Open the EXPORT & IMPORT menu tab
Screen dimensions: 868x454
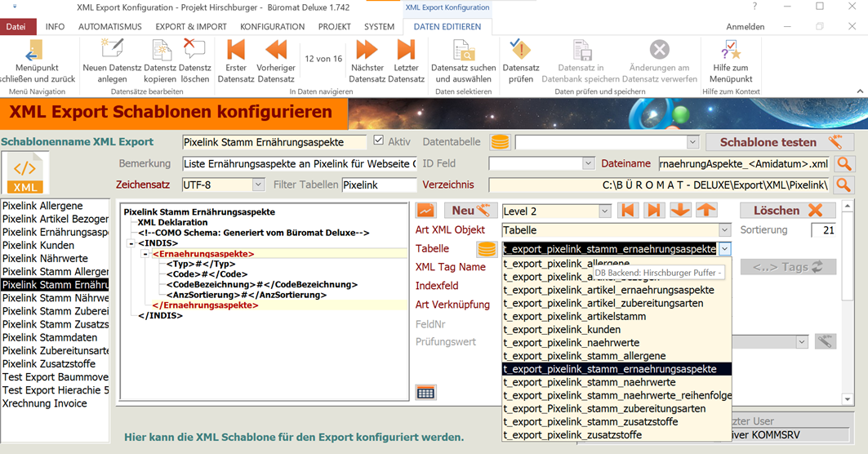pyautogui.click(x=191, y=26)
